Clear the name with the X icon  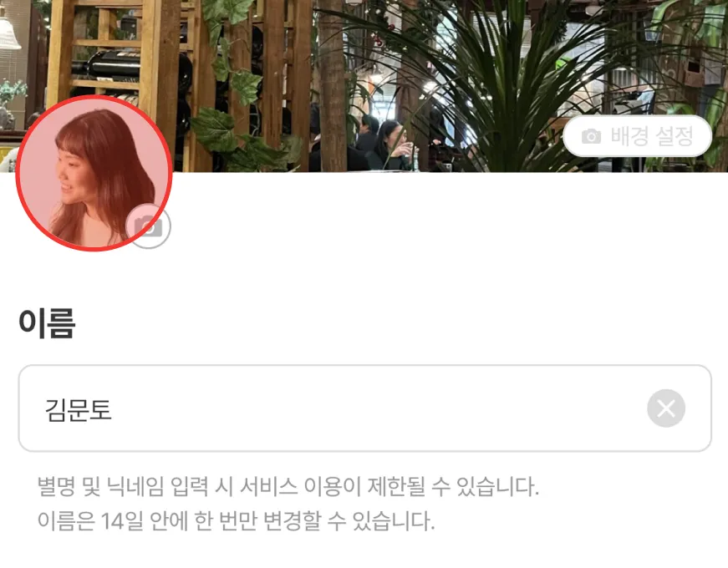666,408
